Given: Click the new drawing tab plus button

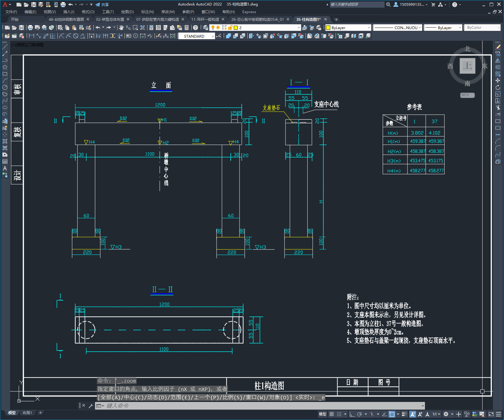Looking at the screenshot, I should 336,19.
